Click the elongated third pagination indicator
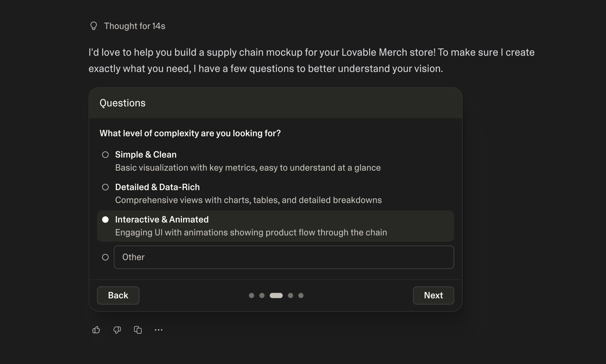The image size is (606, 364). (276, 295)
